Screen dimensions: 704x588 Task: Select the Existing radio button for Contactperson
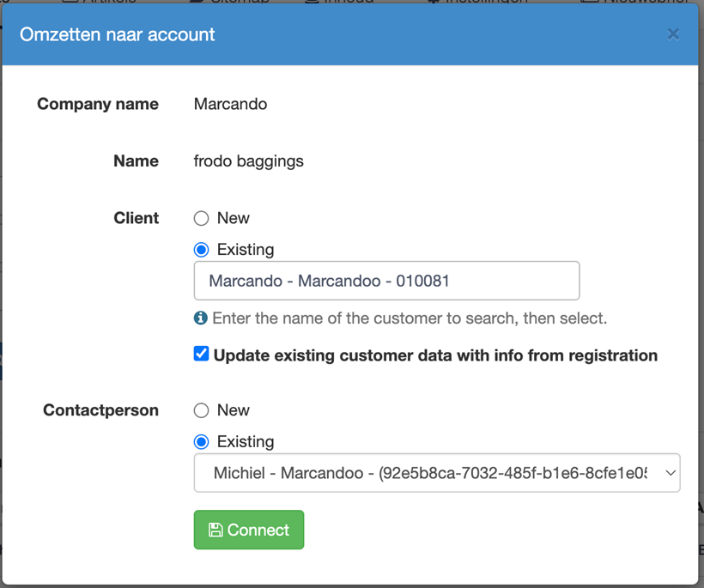pos(201,442)
